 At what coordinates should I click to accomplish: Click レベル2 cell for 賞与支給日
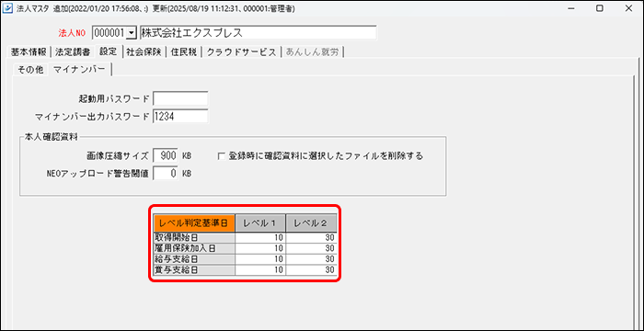312,269
